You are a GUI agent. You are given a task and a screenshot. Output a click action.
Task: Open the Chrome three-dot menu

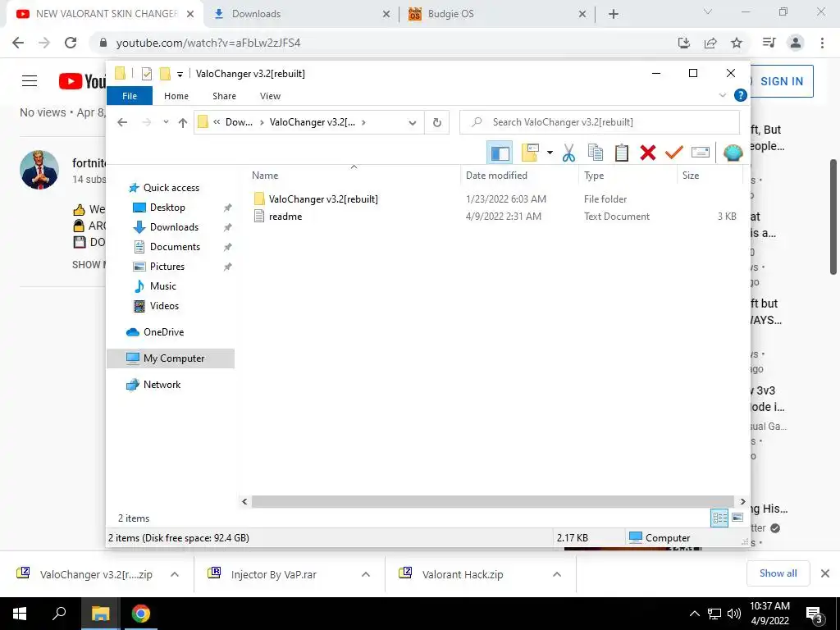822,43
